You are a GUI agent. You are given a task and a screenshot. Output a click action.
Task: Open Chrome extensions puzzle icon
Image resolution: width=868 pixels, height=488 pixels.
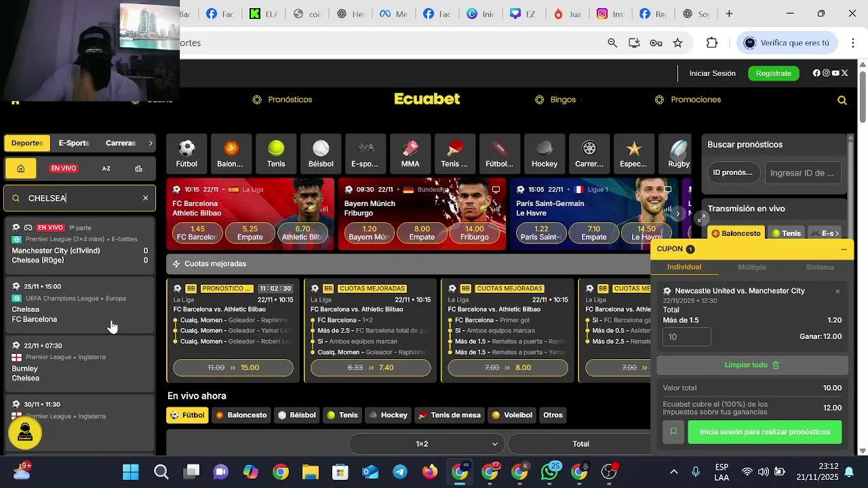[712, 43]
